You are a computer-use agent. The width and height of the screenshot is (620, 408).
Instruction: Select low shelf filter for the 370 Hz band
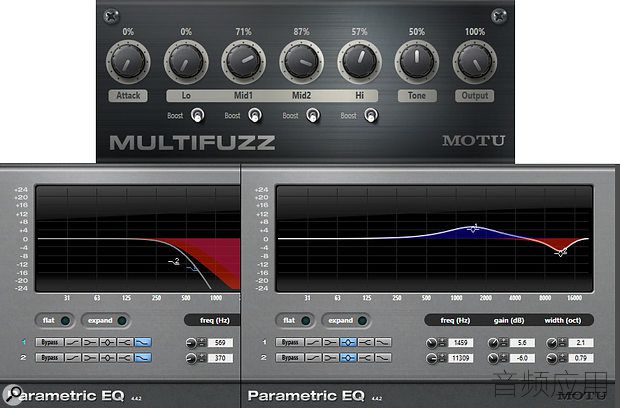tap(90, 357)
